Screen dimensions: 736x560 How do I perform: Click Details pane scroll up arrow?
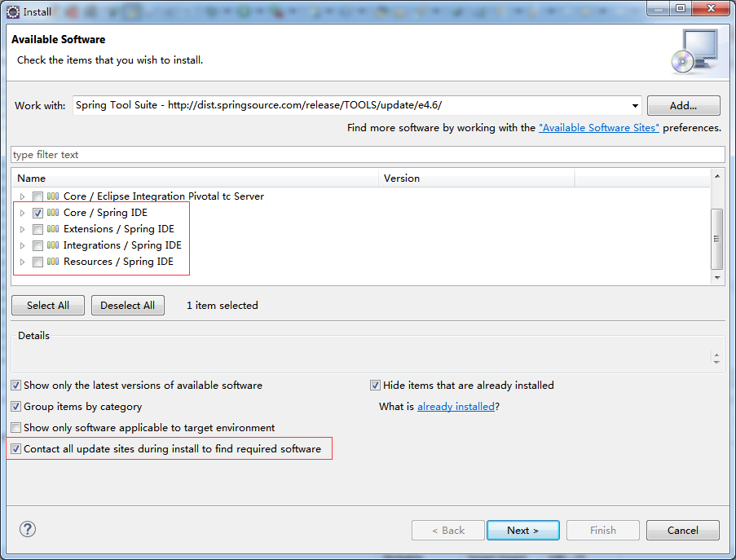(716, 355)
